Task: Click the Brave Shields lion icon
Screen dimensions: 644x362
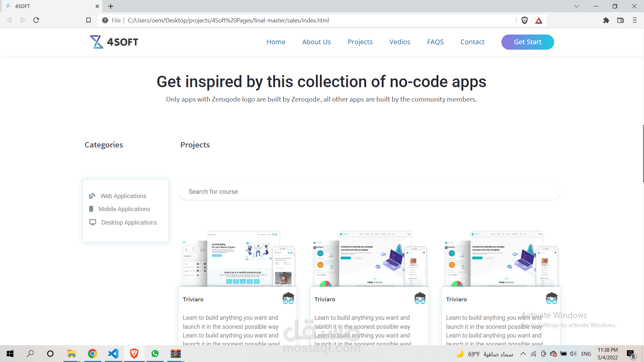Action: tap(525, 20)
